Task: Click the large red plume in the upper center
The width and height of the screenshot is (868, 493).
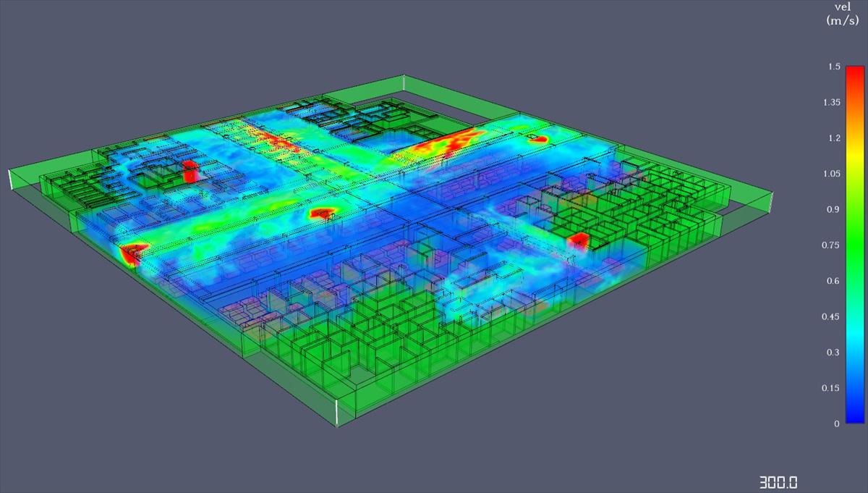Action: 452,141
